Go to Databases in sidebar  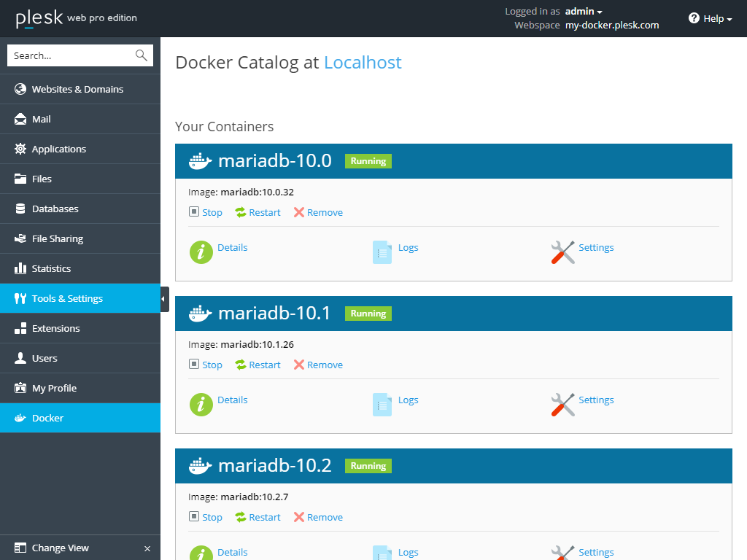55,209
